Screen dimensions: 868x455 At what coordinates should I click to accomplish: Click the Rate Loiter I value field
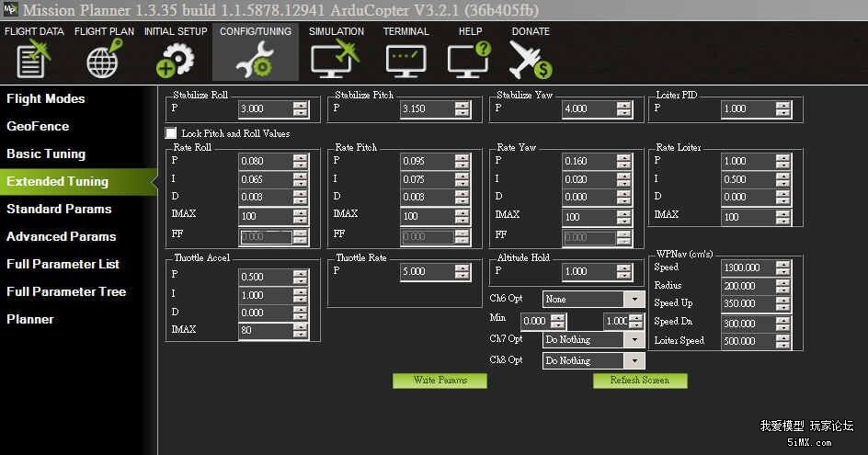pos(748,179)
